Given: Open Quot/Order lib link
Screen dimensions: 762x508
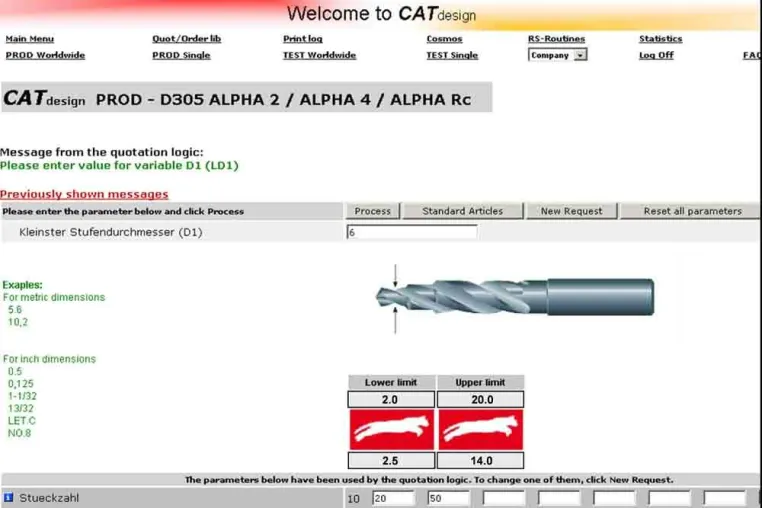Looking at the screenshot, I should (x=187, y=39).
